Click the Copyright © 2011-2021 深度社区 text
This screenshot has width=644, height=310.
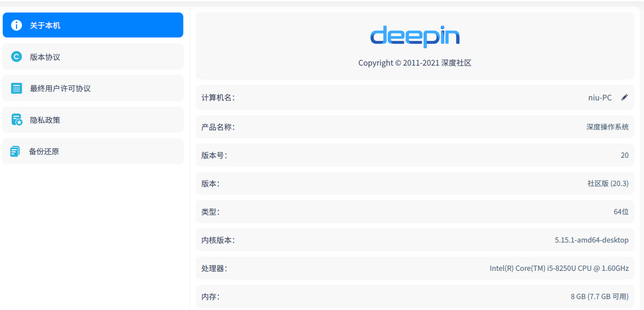[415, 63]
